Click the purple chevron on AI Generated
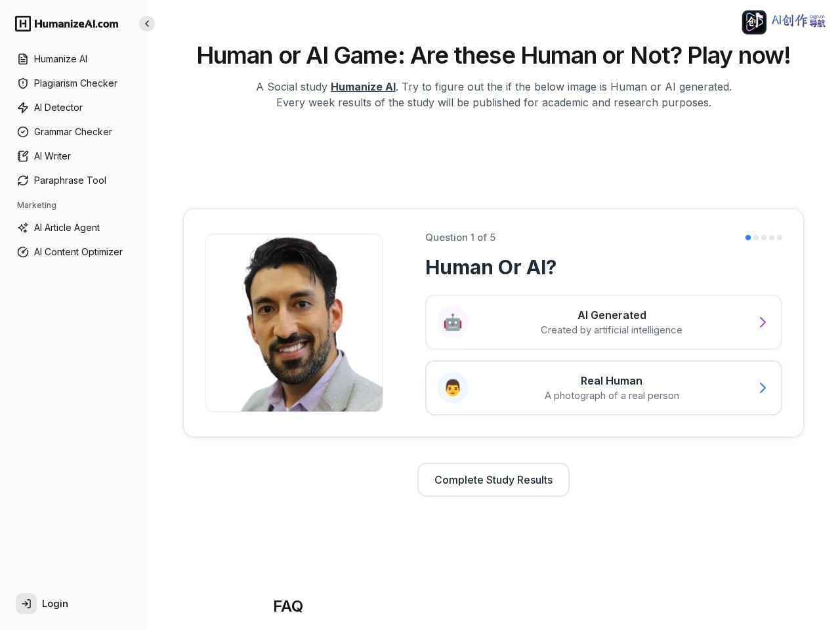The width and height of the screenshot is (840, 630). pyautogui.click(x=763, y=322)
